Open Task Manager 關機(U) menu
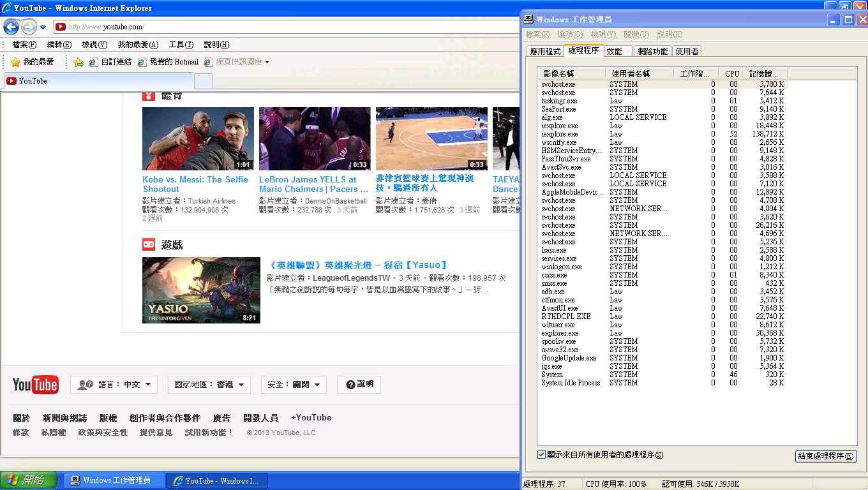This screenshot has width=868, height=490. tap(636, 34)
